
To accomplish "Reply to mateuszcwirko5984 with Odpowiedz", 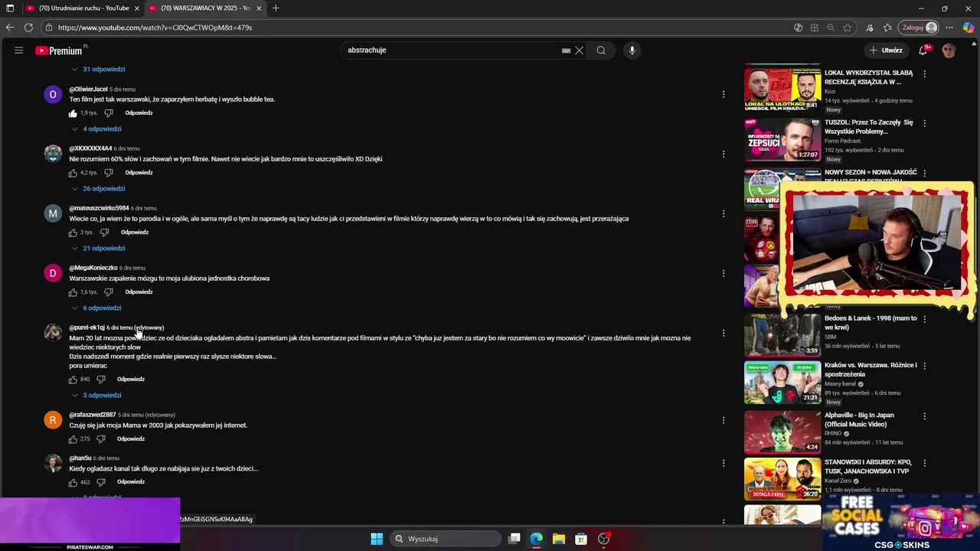I will coord(135,233).
